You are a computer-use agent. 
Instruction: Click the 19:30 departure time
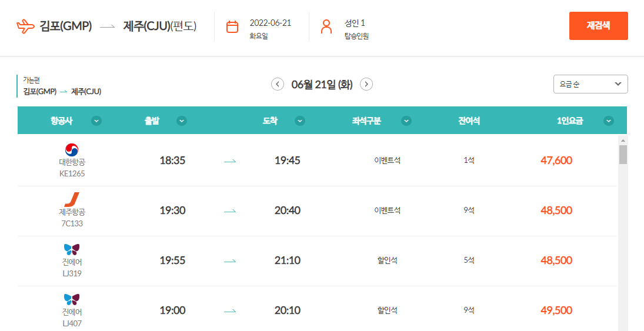pos(172,210)
